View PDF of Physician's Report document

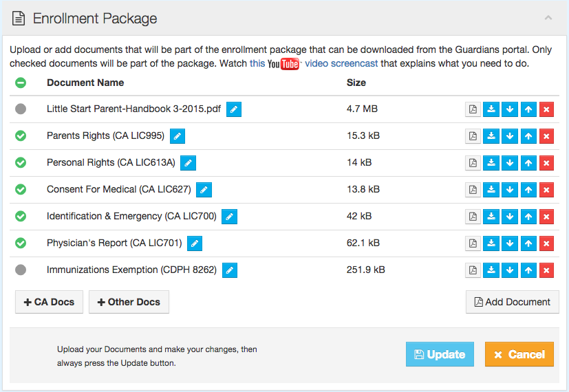[x=473, y=243]
